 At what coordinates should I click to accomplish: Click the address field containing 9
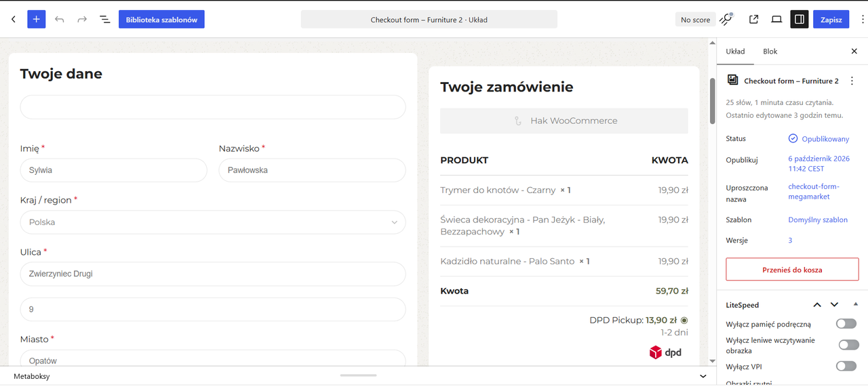[213, 309]
